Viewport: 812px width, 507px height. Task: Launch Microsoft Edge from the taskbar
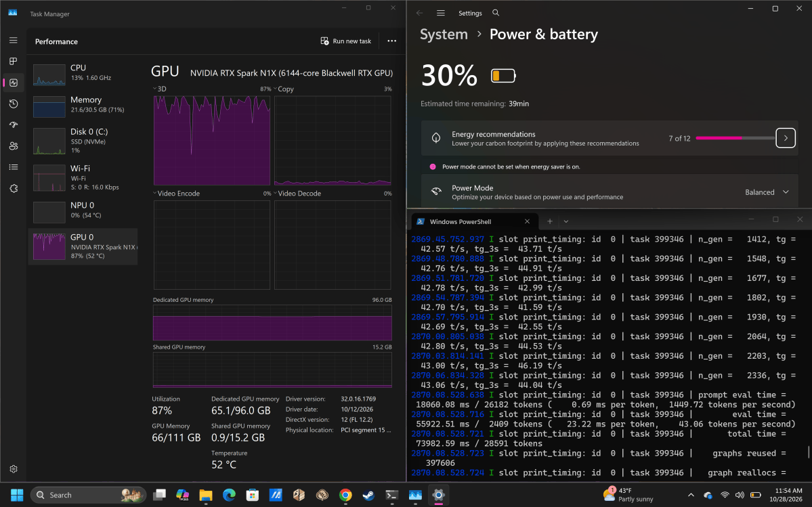coord(229,495)
